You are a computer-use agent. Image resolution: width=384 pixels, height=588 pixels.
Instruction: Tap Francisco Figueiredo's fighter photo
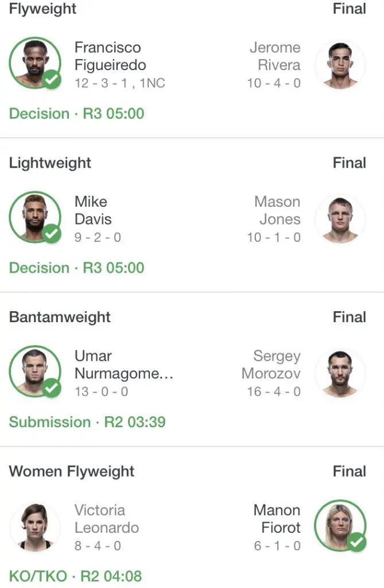coord(34,63)
